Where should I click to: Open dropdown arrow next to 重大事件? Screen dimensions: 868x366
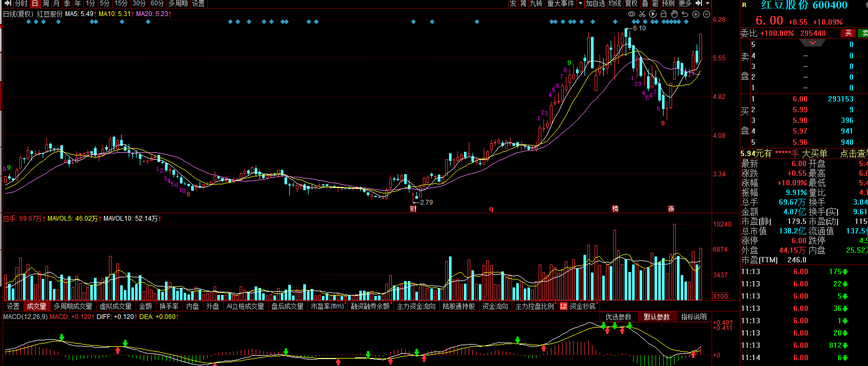[x=581, y=3]
